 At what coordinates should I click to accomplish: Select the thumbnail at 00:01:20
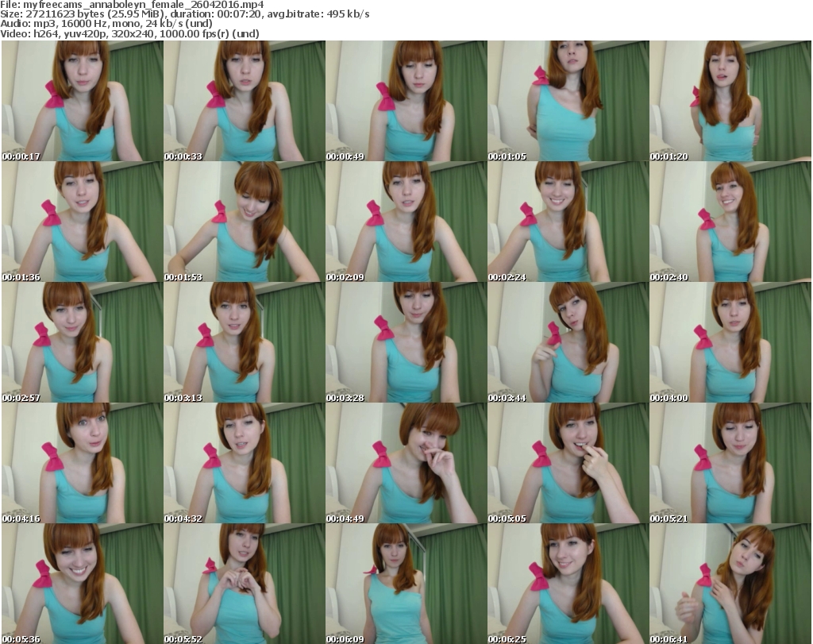coord(730,101)
